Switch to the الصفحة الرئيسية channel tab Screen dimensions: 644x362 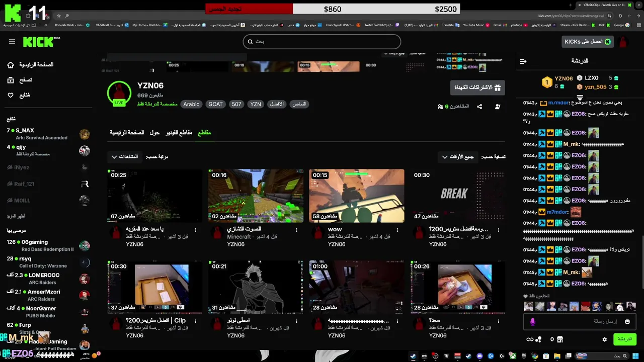pyautogui.click(x=127, y=133)
